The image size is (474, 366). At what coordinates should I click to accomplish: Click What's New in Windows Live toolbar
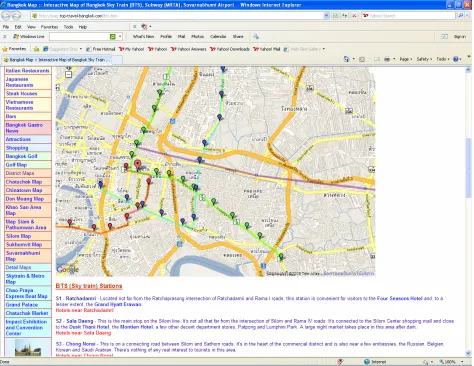[143, 37]
